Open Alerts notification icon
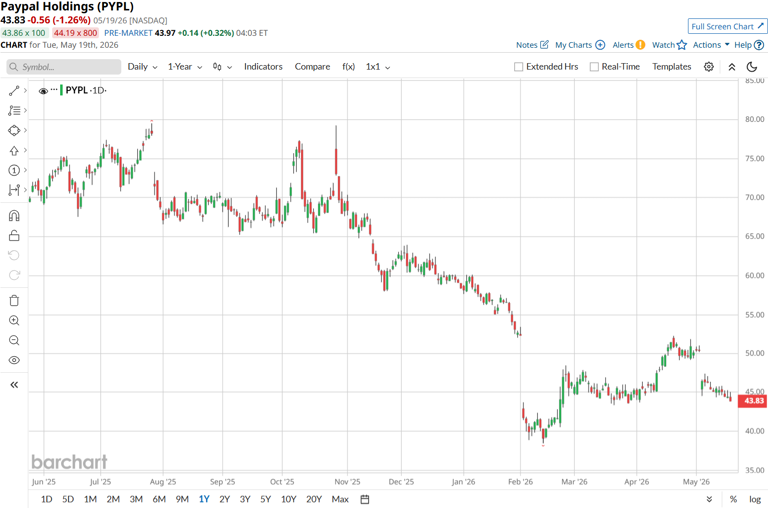 coord(640,45)
